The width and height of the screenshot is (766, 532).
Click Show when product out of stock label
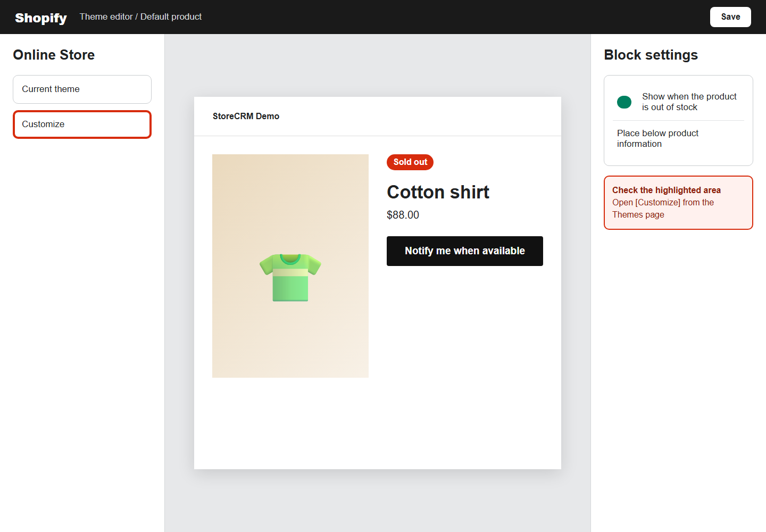(x=689, y=102)
